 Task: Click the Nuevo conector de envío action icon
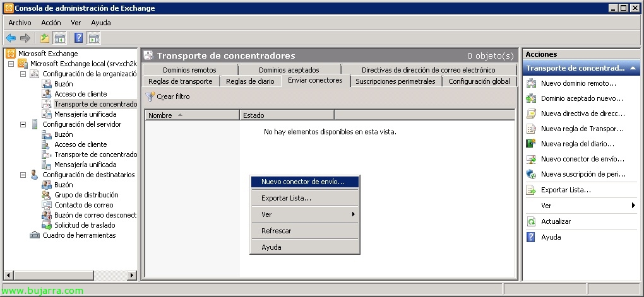(531, 159)
